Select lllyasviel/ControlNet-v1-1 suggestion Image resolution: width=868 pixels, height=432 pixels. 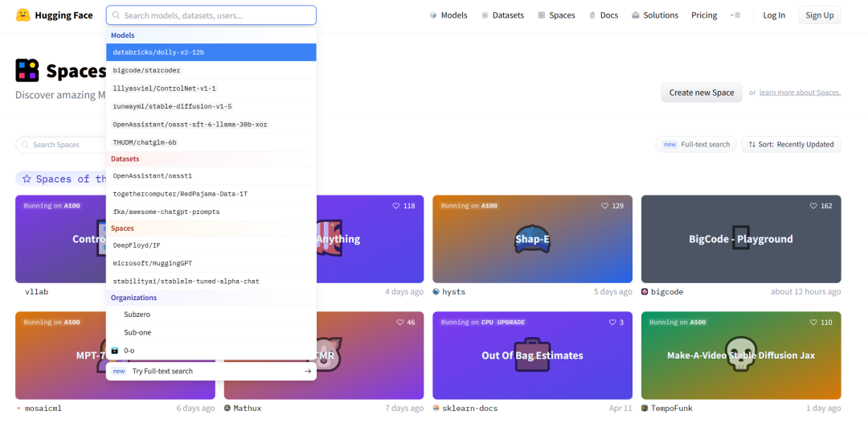tap(211, 88)
